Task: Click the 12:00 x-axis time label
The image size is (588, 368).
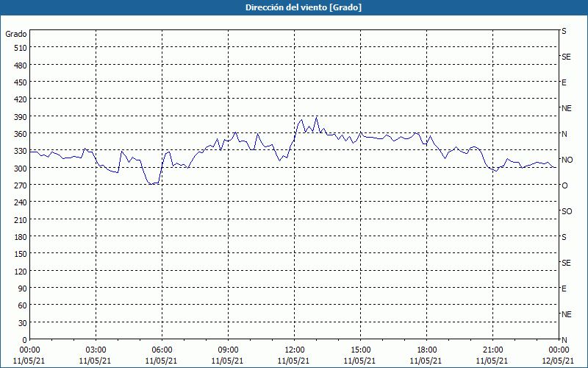Action: (295, 350)
